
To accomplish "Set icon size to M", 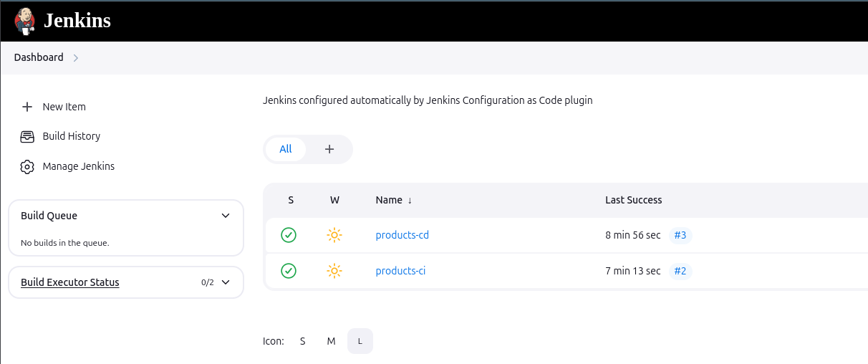I will coord(331,341).
